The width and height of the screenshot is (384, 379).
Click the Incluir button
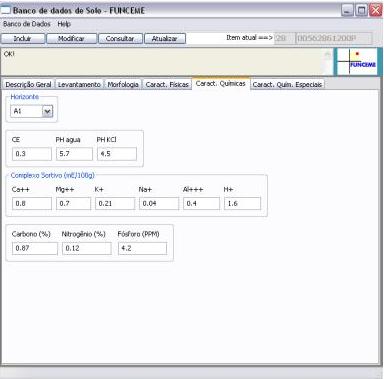coord(23,39)
